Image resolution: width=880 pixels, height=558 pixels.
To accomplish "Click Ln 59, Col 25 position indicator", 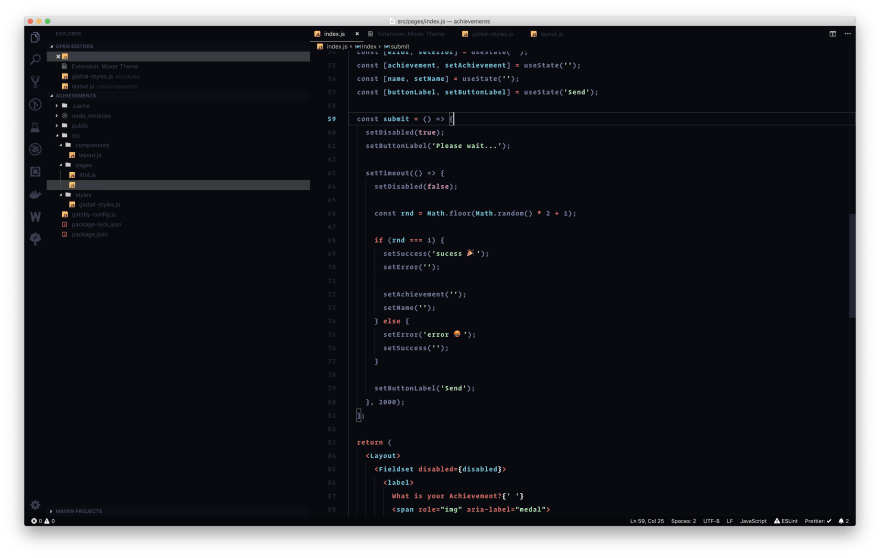I will [x=647, y=521].
